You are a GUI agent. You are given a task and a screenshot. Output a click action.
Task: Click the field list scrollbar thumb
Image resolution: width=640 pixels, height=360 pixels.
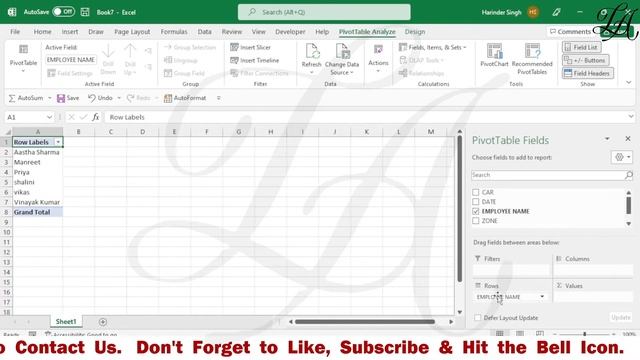629,205
